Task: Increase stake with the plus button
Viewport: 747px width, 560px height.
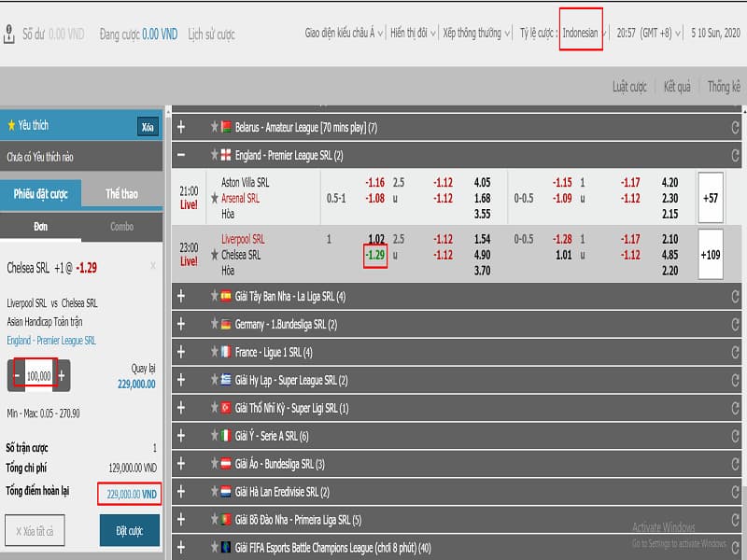Action: pyautogui.click(x=62, y=375)
